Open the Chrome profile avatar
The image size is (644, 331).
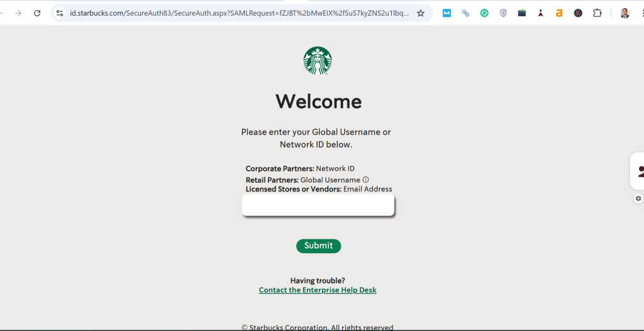pos(625,13)
